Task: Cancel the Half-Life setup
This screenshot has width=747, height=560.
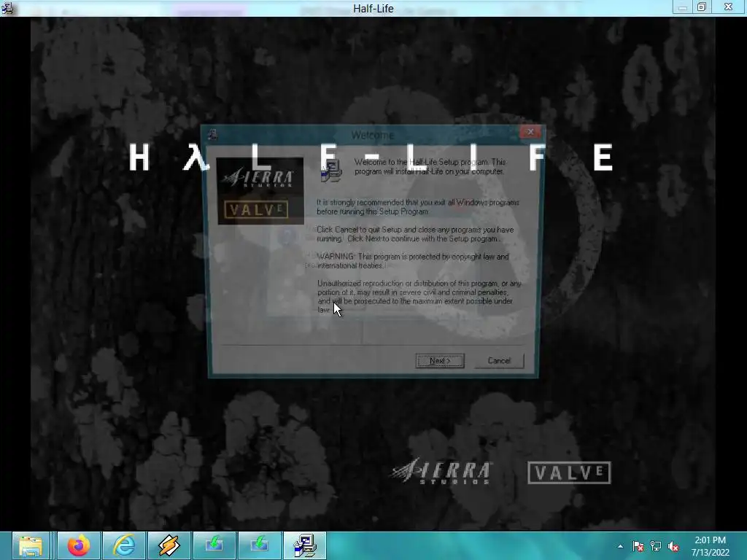Action: coord(499,360)
